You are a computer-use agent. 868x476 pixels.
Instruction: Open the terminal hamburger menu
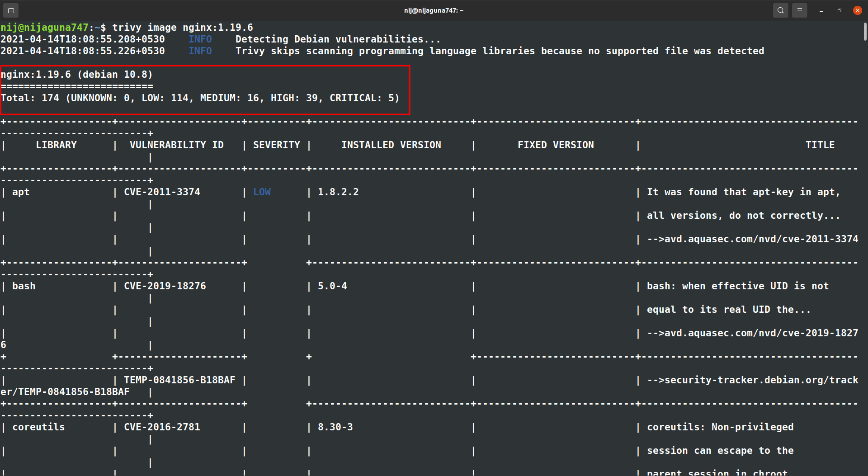pos(800,10)
